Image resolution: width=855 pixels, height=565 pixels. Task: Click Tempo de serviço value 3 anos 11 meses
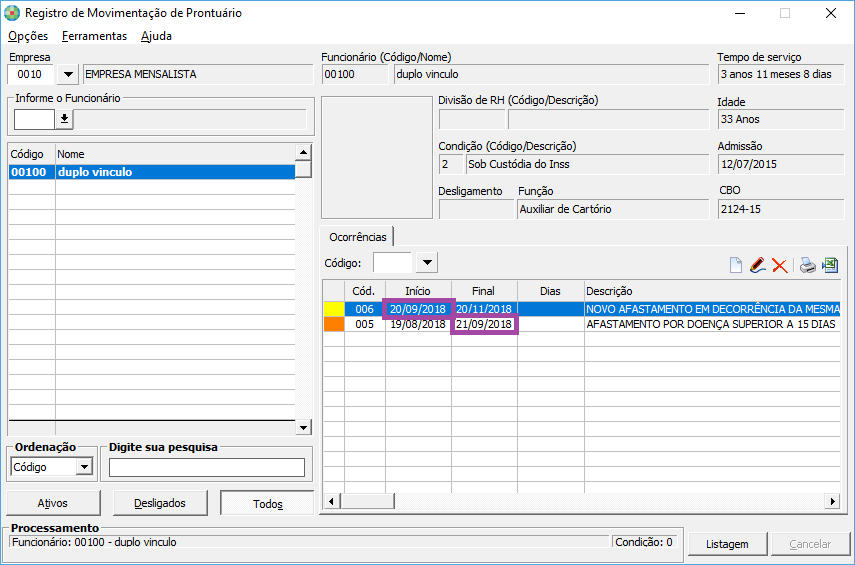click(781, 74)
